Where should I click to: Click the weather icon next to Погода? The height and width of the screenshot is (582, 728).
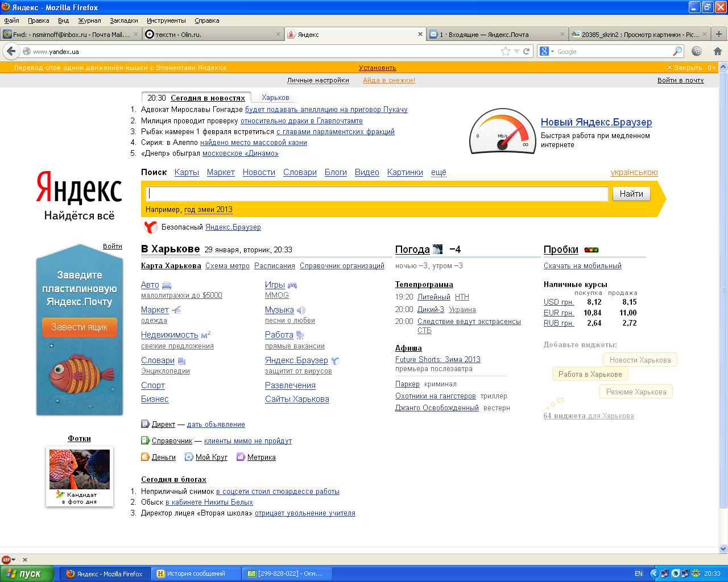point(437,249)
